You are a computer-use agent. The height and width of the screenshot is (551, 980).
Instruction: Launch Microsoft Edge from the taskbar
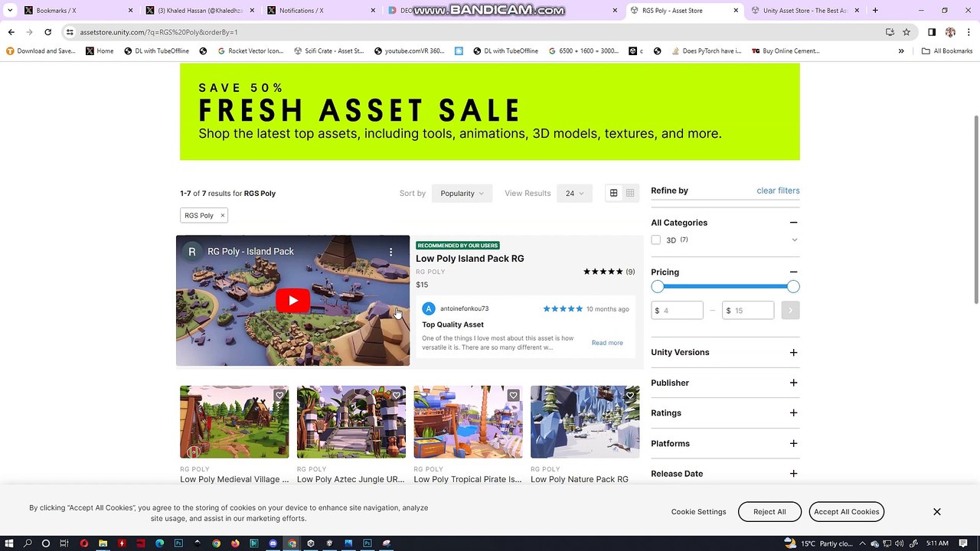[x=159, y=543]
